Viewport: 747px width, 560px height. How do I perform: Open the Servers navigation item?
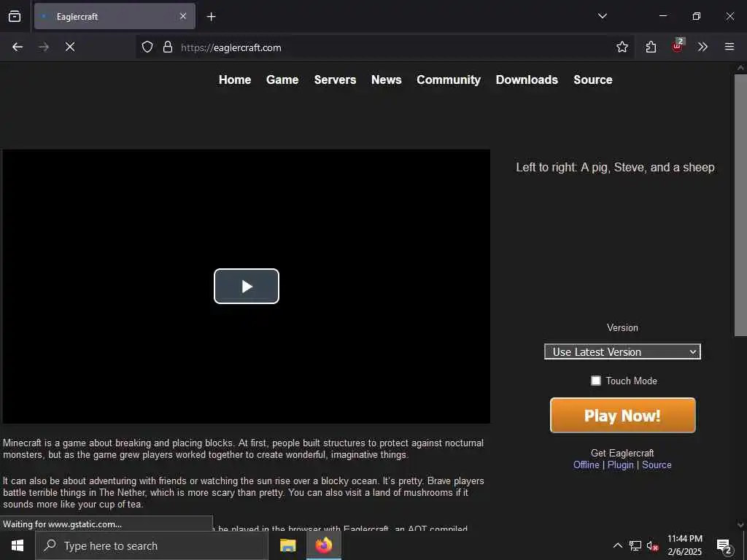[x=335, y=79]
